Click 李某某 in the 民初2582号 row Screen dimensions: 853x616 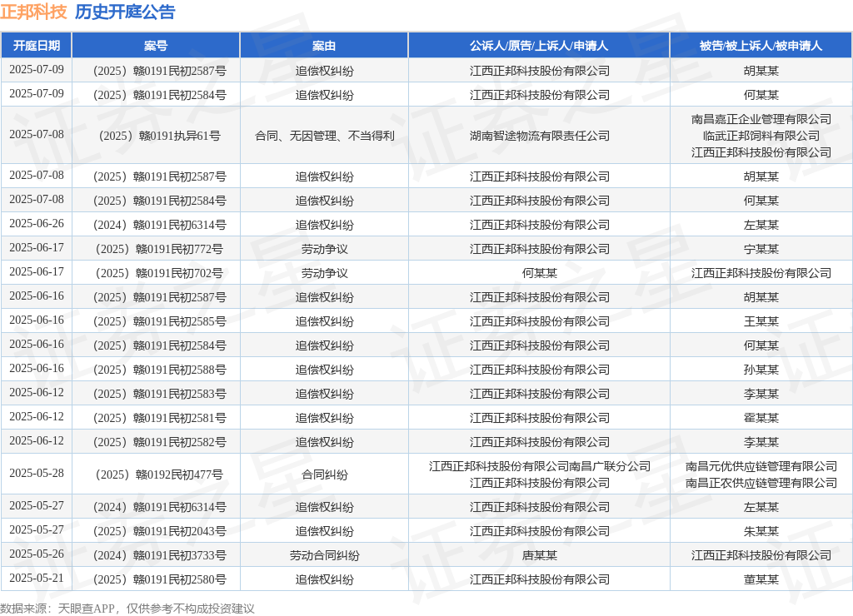[761, 442]
